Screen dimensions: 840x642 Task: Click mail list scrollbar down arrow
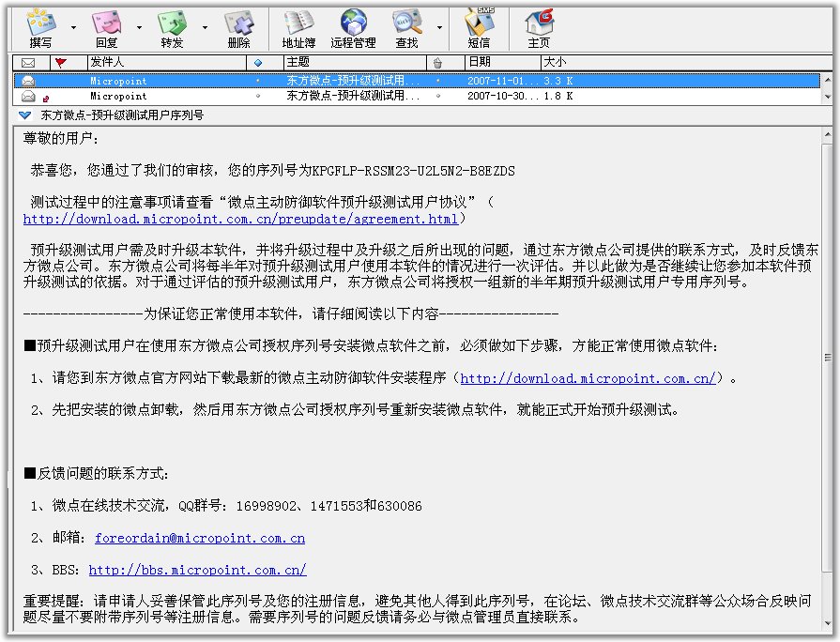827,98
